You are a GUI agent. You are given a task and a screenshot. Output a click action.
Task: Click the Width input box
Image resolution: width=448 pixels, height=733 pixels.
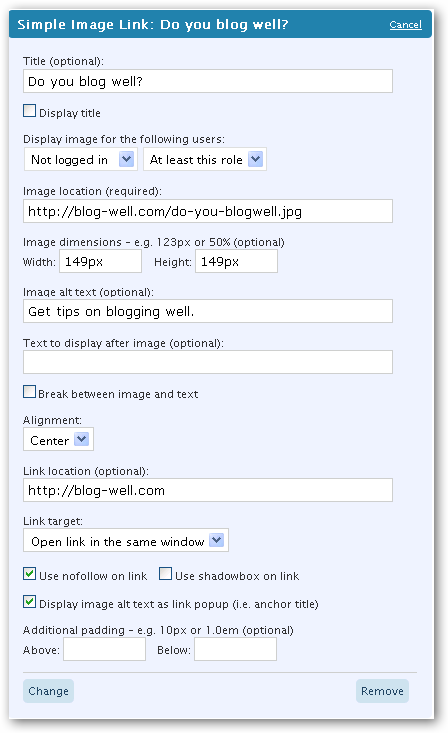click(x=101, y=261)
